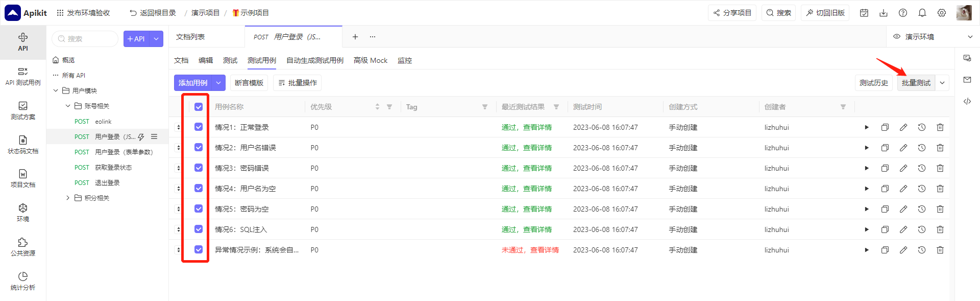Open dropdown arrow beside 批量测试

click(x=942, y=83)
